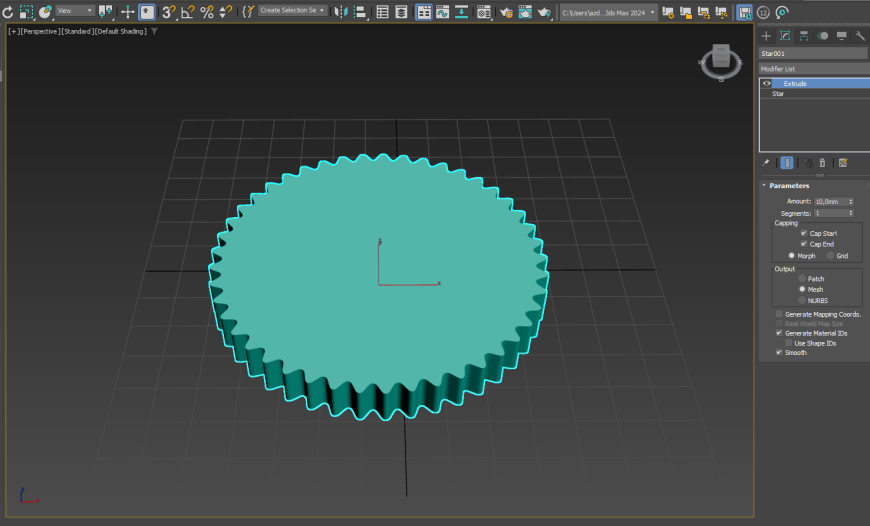
Task: Click project folder icon with gear badge
Action: click(668, 12)
